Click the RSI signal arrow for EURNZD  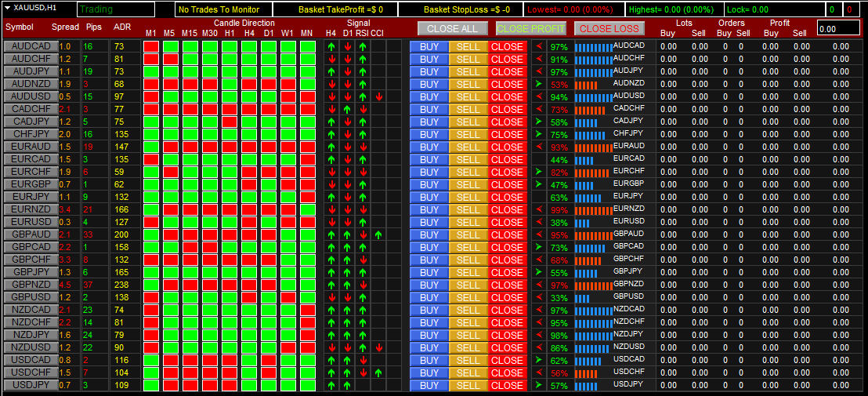363,210
